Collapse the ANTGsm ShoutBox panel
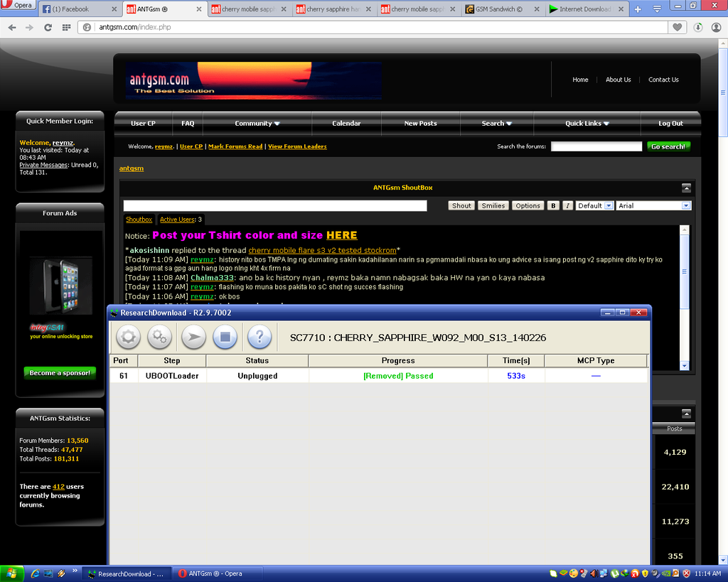Image resolution: width=728 pixels, height=582 pixels. tap(686, 188)
